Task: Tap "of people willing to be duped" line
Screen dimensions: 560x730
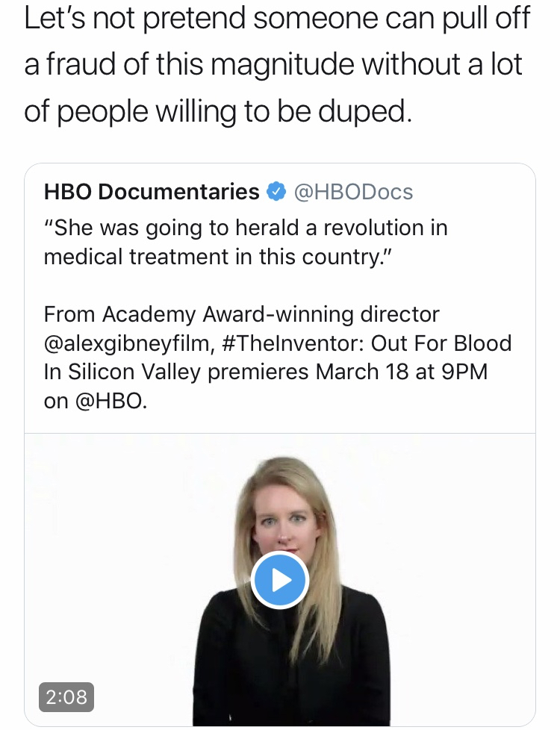Action: click(x=217, y=112)
